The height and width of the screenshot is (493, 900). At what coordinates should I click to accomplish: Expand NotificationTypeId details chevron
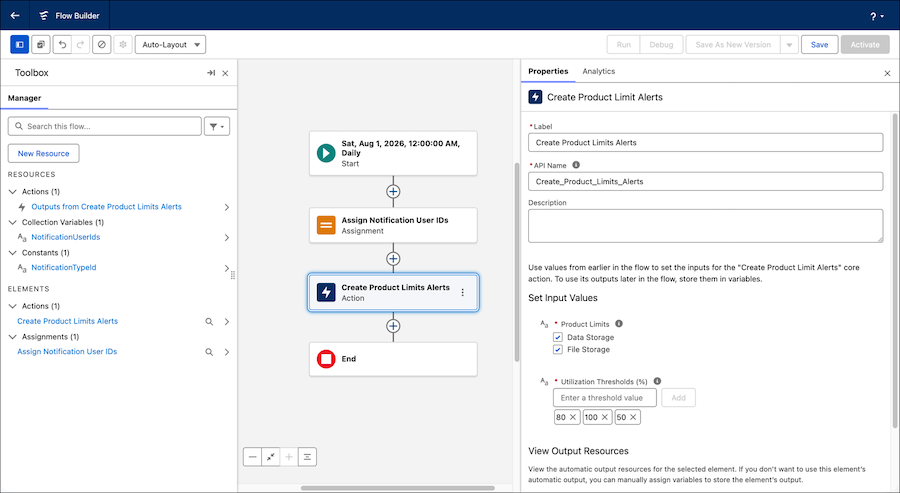227,268
